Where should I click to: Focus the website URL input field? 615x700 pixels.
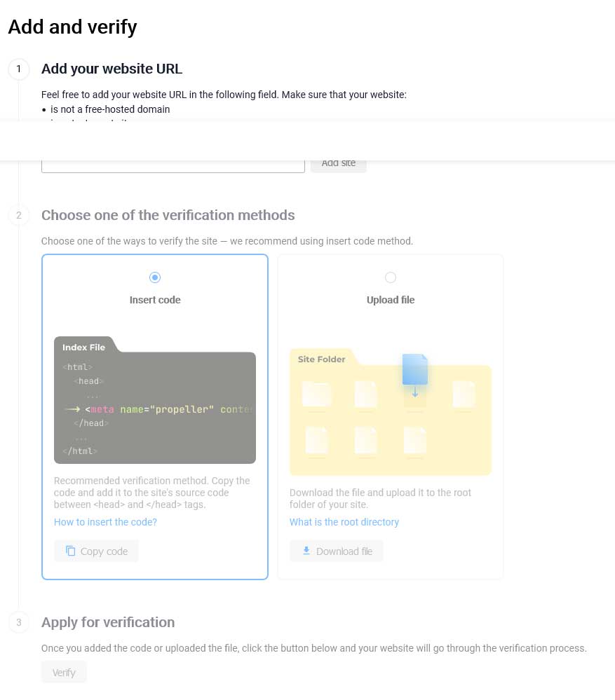coord(173,166)
